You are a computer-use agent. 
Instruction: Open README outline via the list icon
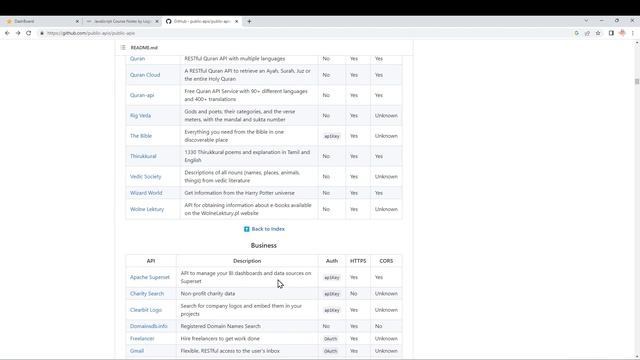click(123, 48)
